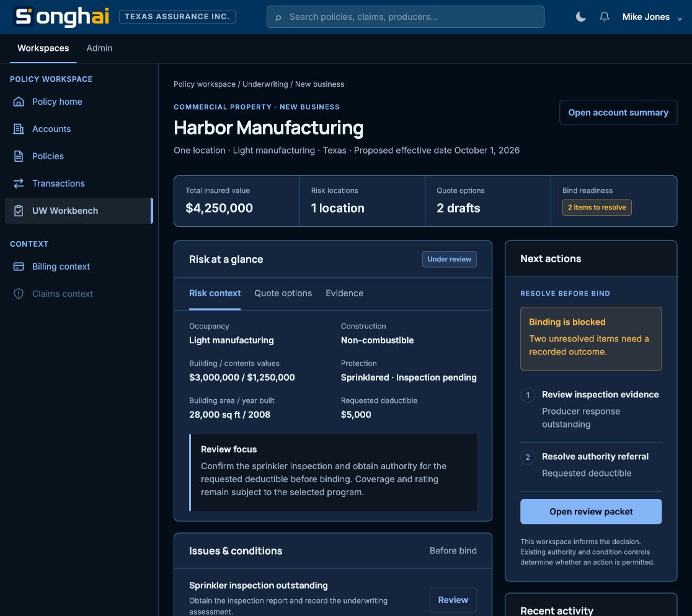Click Policy home house icon
This screenshot has width=692, height=616.
point(19,102)
